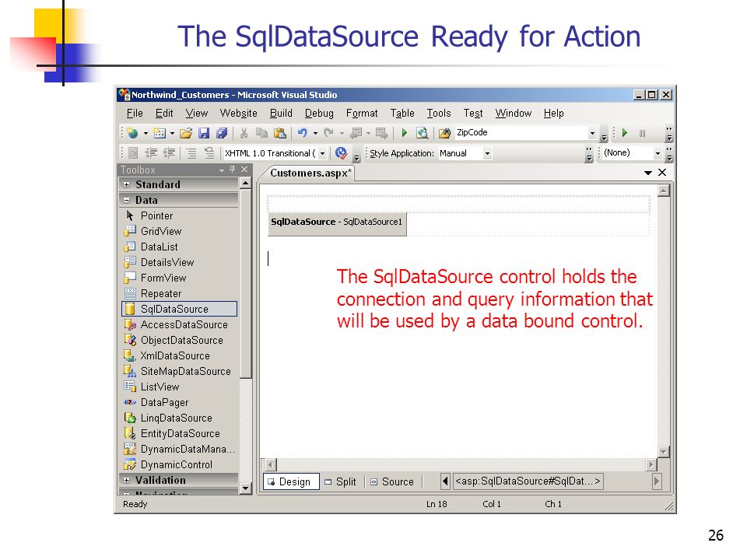
Task: Click the Navigate Backward icon
Action: pos(356,133)
